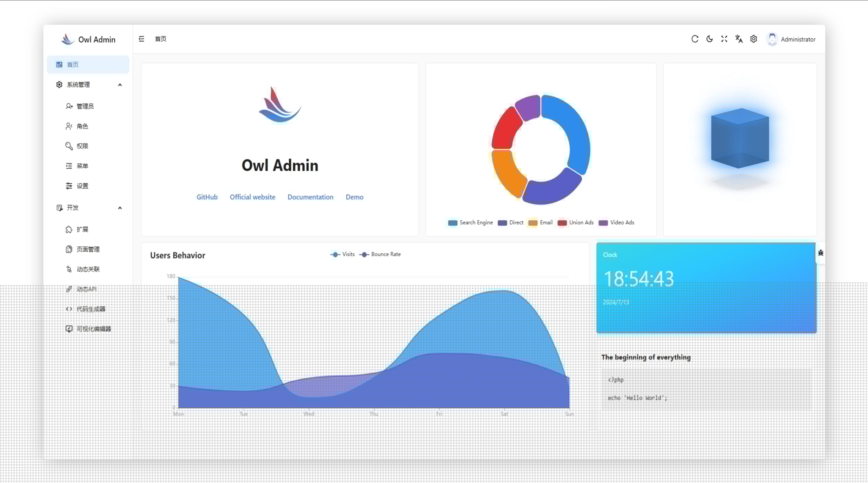Collapse the sidebar with the fold icon
The width and height of the screenshot is (868, 483).
(141, 39)
